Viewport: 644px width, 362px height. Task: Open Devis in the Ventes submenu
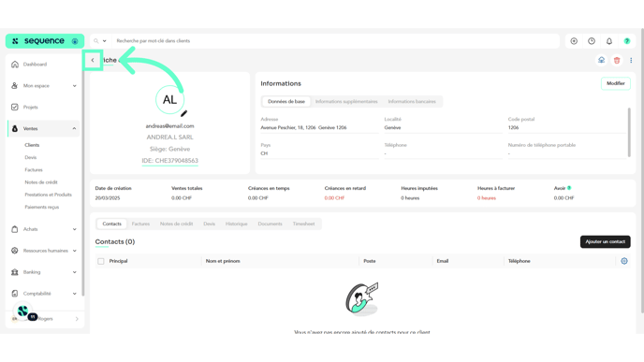tap(30, 157)
